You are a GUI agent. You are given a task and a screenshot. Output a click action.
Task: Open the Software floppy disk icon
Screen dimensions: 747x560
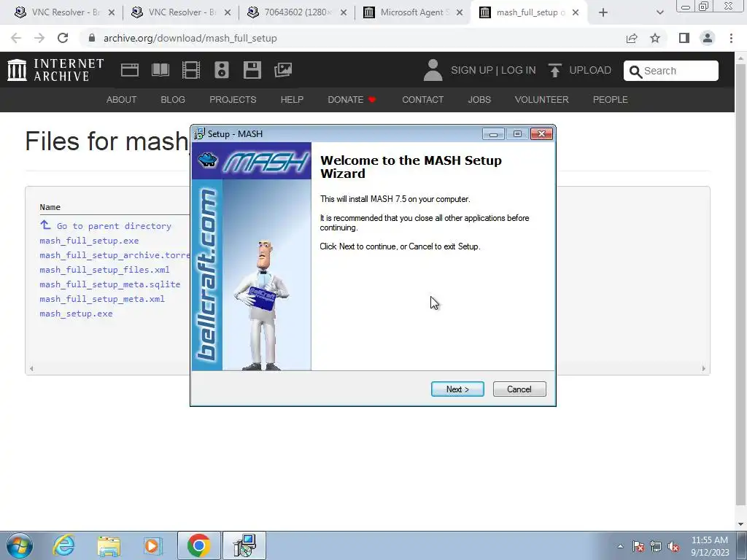tap(252, 70)
